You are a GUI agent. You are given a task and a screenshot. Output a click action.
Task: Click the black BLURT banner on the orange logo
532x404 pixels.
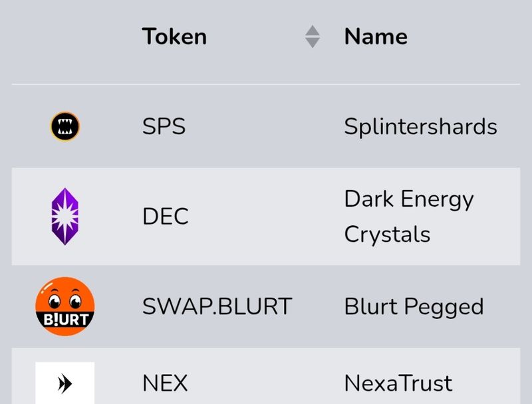[65, 320]
